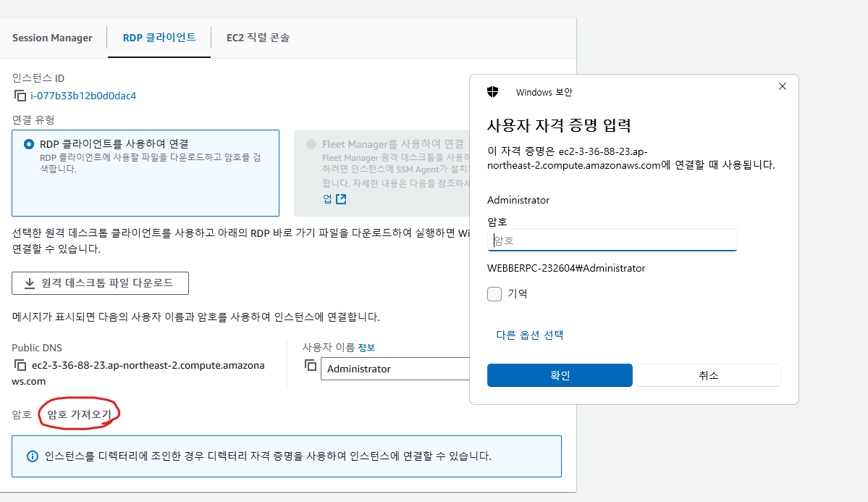This screenshot has height=502, width=868.
Task: Click Administrator label in Windows 보안 dialog
Action: (x=518, y=200)
